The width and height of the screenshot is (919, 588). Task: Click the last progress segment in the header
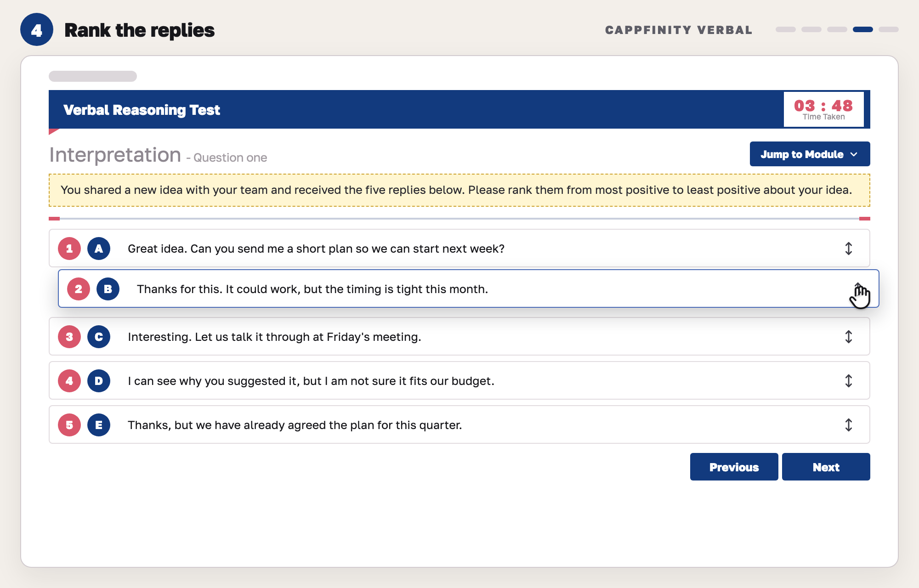tap(889, 29)
